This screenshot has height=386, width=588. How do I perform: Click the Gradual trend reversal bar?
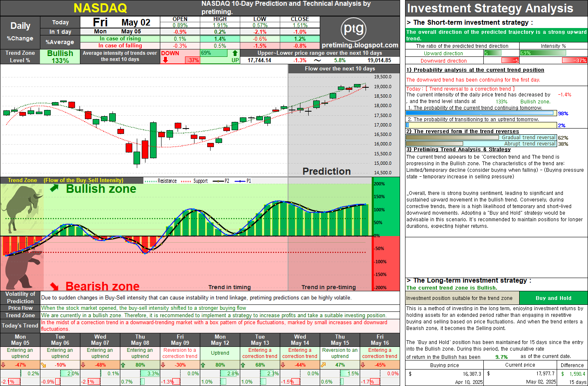coord(481,138)
